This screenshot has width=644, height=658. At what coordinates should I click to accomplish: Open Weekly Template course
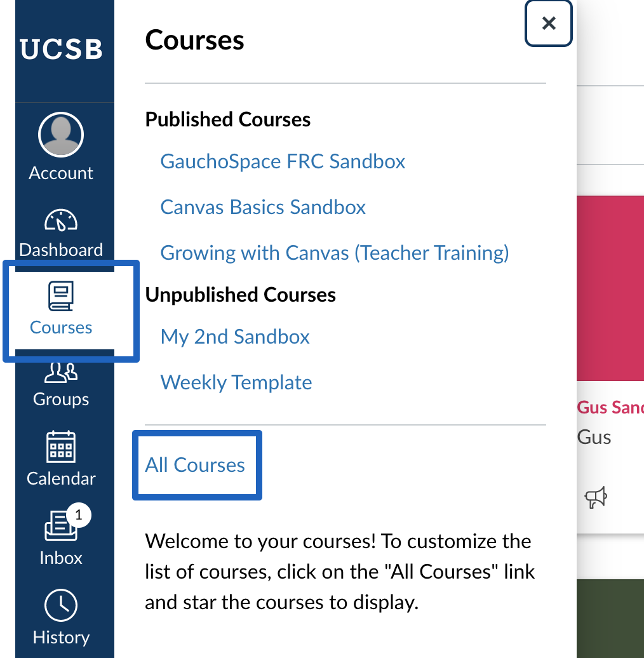coord(236,383)
